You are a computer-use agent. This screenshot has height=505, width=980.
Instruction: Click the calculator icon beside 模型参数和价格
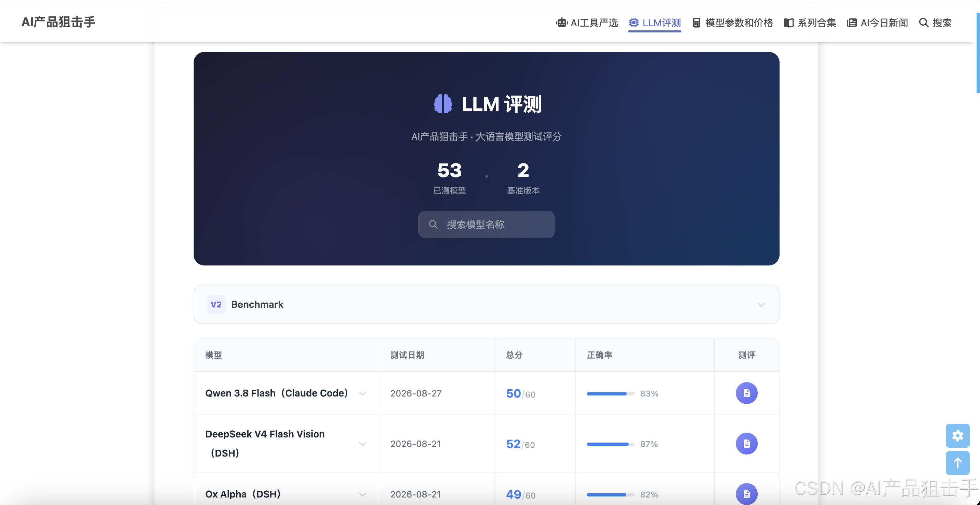click(697, 23)
